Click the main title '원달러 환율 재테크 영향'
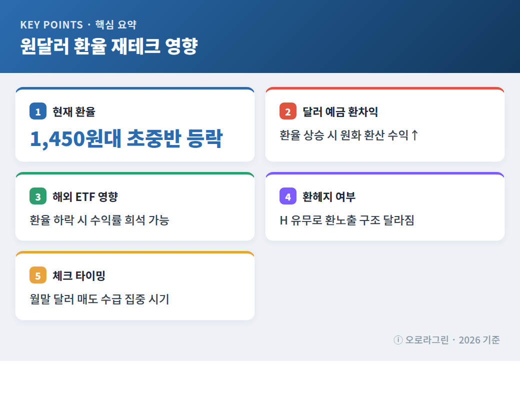The width and height of the screenshot is (520, 420). [x=109, y=46]
